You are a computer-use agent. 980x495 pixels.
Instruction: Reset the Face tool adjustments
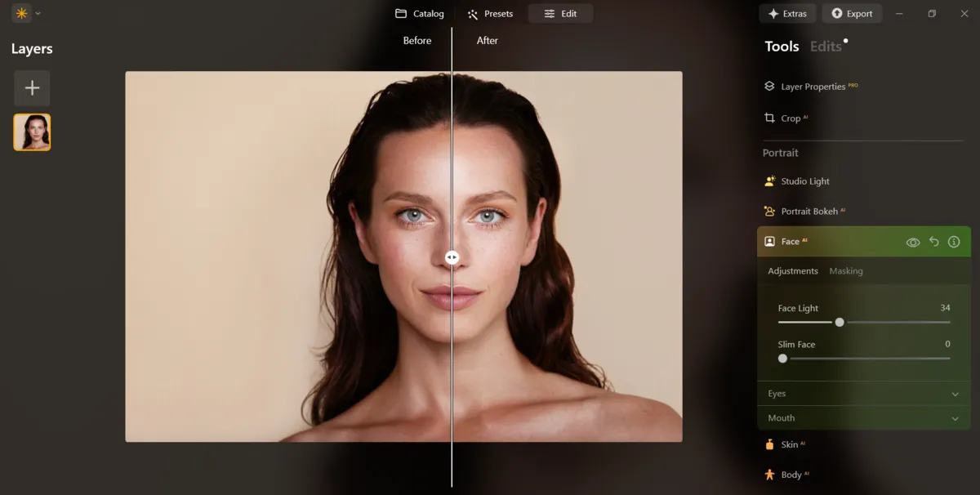(934, 242)
